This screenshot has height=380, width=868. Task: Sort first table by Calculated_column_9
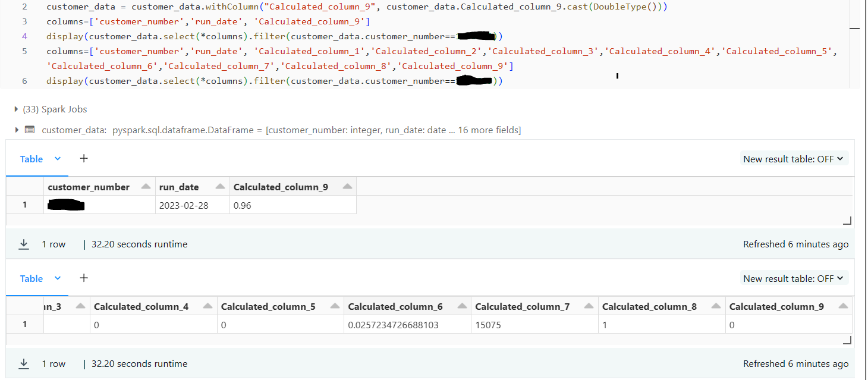[x=348, y=187]
